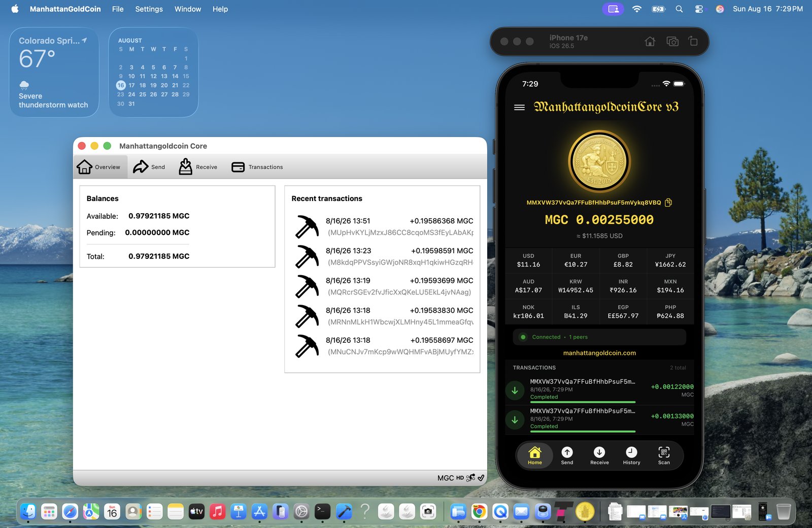Click the Colorado Springs weather widget
Image resolution: width=812 pixels, height=528 pixels.
[x=54, y=72]
